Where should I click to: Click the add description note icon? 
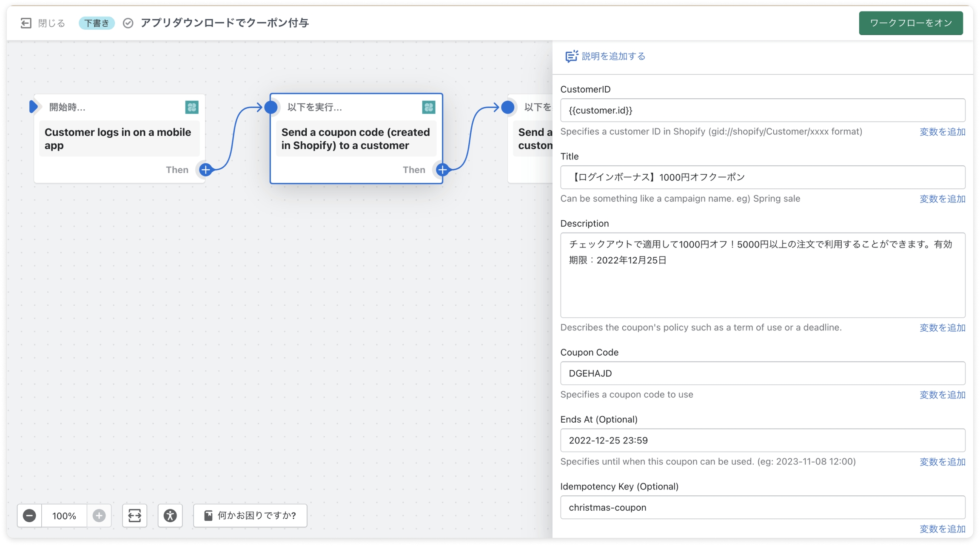tap(571, 56)
